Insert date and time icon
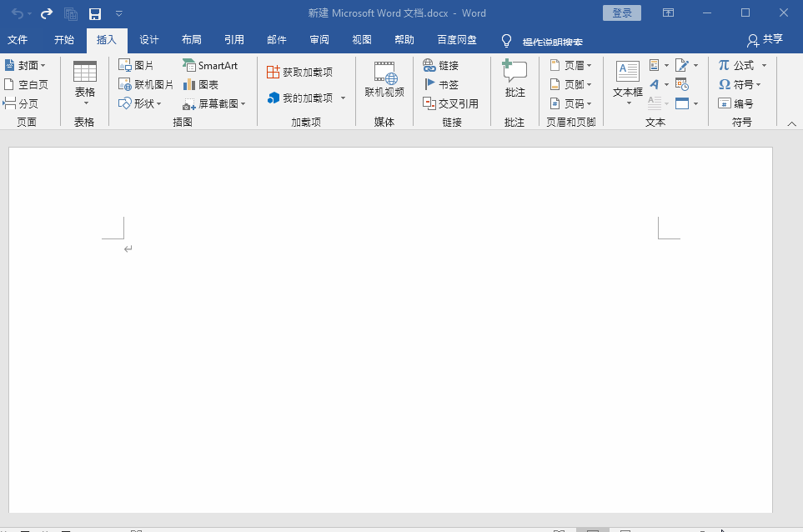Screen dimensions: 803x532 [681, 84]
